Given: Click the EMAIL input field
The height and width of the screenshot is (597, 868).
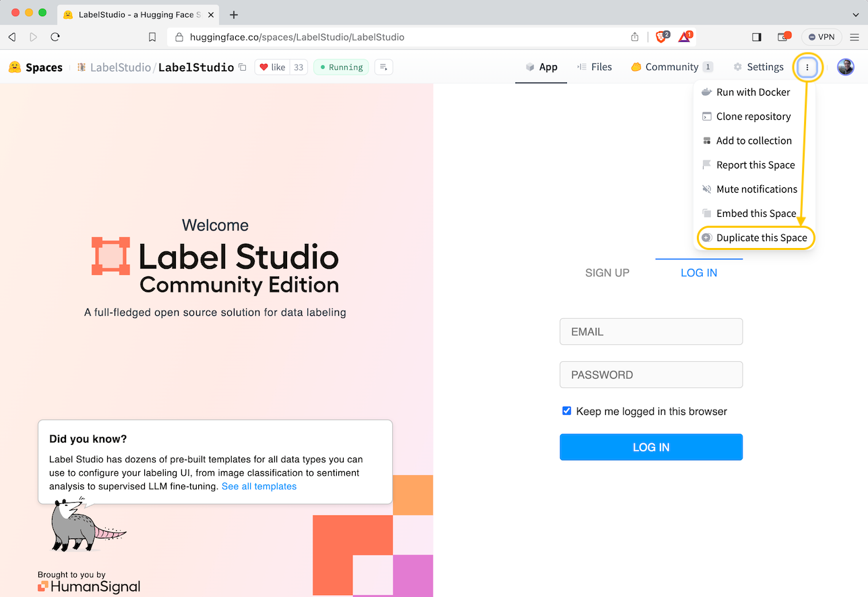Looking at the screenshot, I should 651,332.
